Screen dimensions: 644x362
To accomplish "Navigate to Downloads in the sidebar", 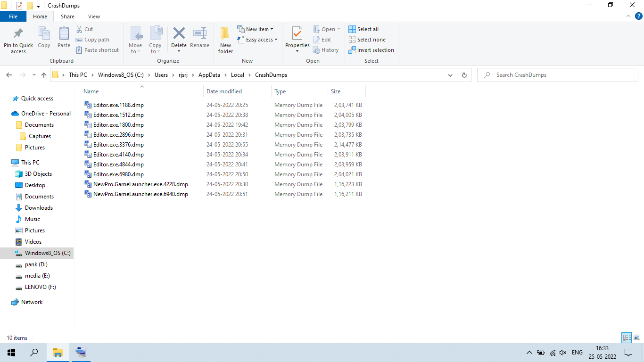I will [38, 207].
